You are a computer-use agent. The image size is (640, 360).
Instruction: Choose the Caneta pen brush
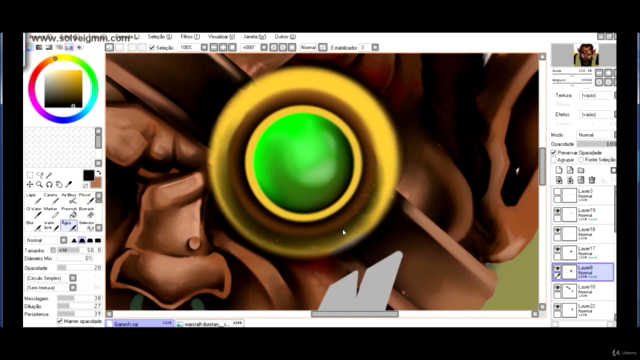pyautogui.click(x=51, y=199)
